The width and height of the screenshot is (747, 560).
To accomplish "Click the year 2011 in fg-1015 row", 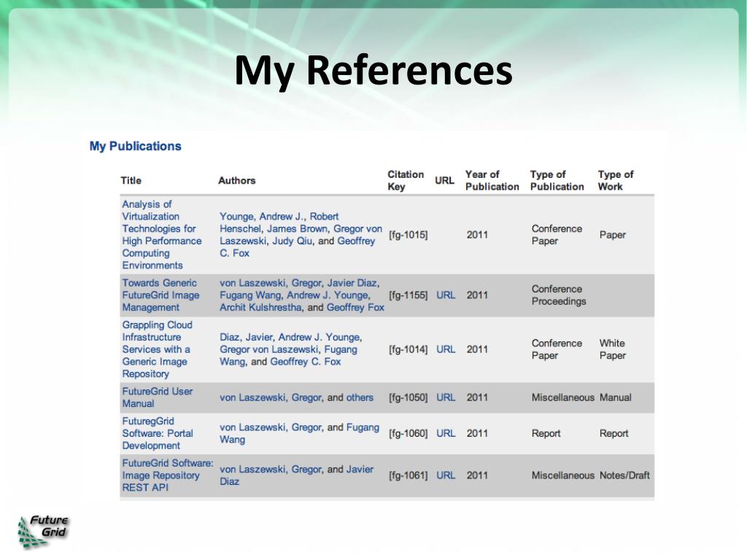I will pos(477,235).
